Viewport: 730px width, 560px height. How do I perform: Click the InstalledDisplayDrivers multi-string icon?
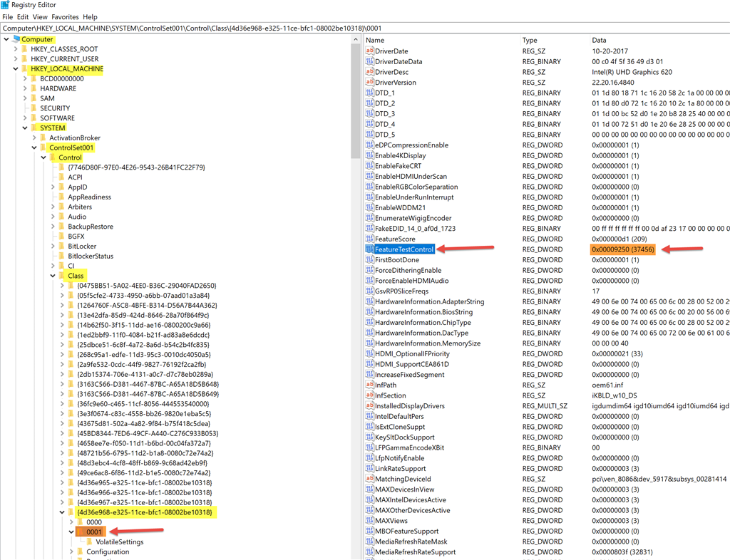click(x=370, y=405)
